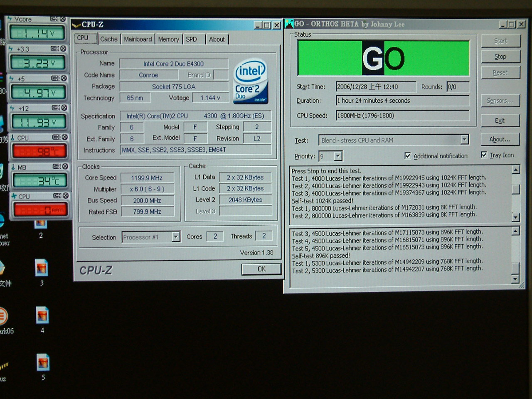Select the desktop icon labeled 2
Viewport: 532px width, 399px height.
(x=41, y=228)
